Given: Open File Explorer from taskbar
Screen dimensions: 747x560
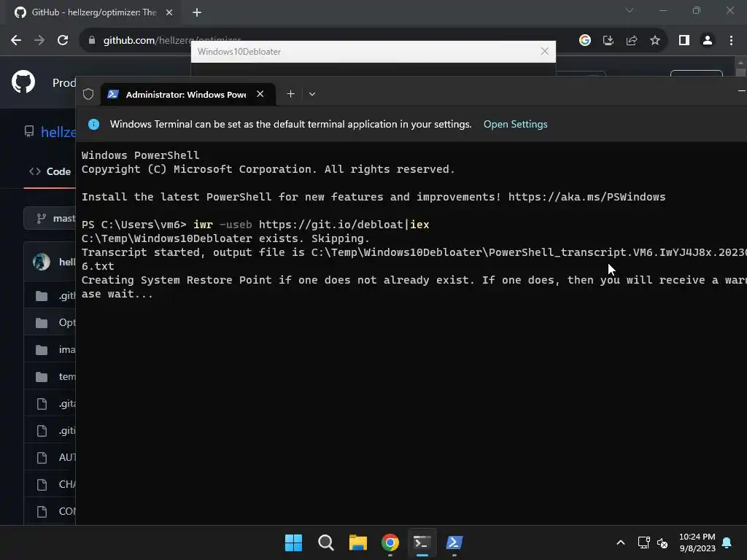Looking at the screenshot, I should pos(357,542).
